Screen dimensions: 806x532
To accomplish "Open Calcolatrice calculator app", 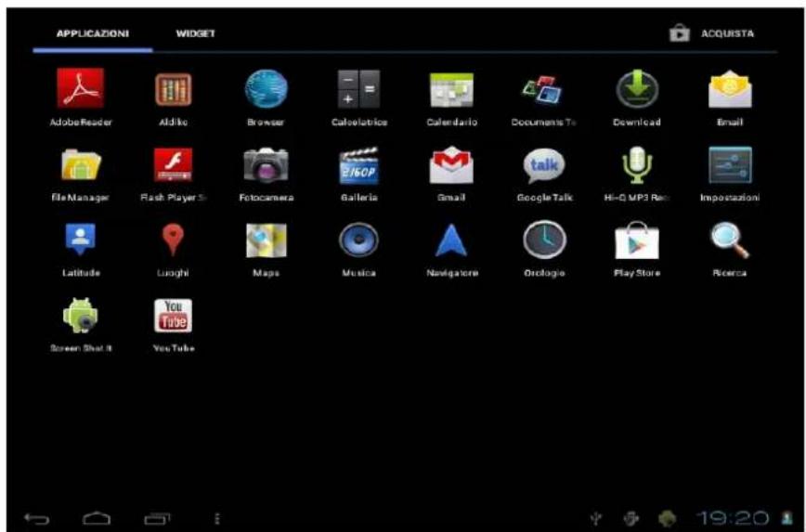I will tap(358, 97).
